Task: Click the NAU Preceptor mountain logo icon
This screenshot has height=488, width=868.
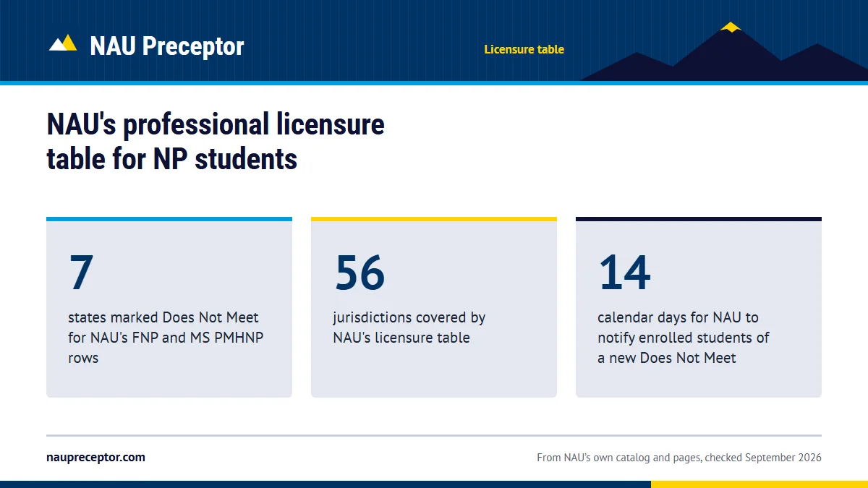Action: click(x=63, y=43)
